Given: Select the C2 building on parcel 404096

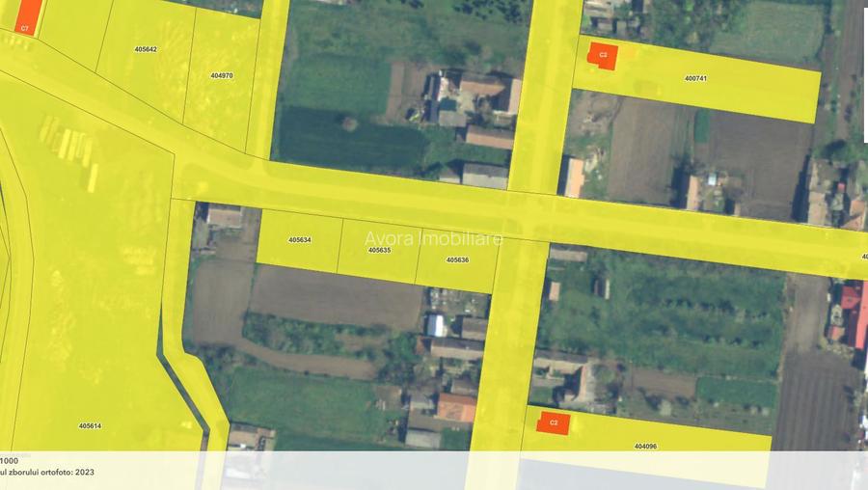Looking at the screenshot, I should (554, 422).
